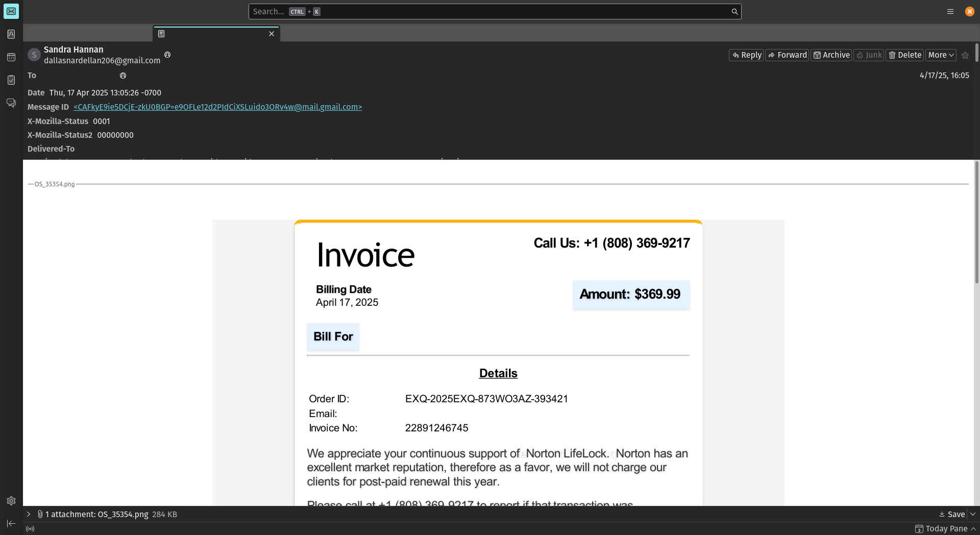Click the search magnifier icon
Image resolution: width=980 pixels, height=535 pixels.
[734, 12]
